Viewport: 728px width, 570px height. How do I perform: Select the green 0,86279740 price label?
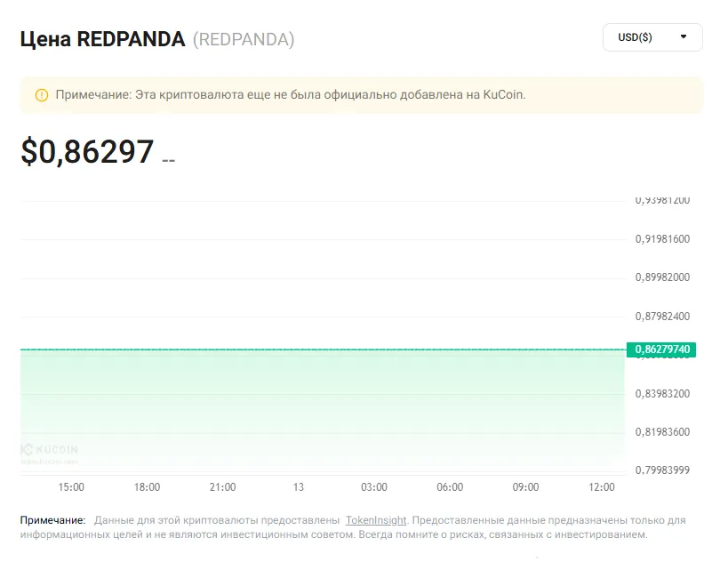click(x=661, y=349)
